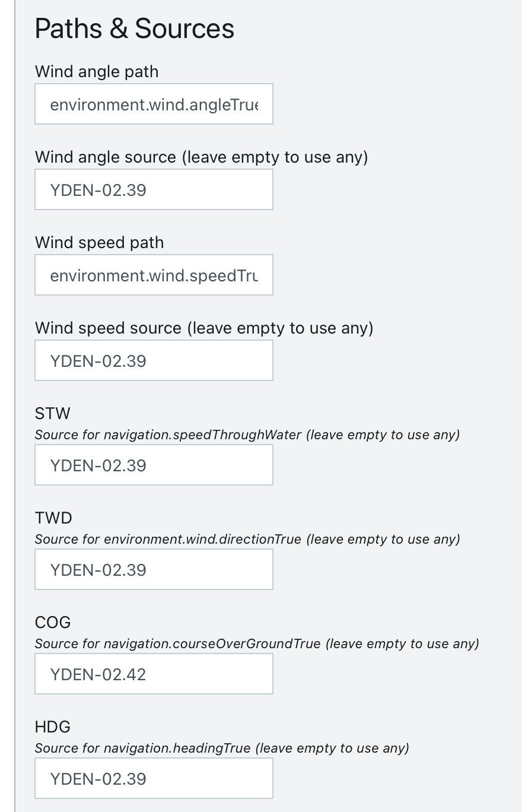Click the HDG label
522x812 pixels.
pos(52,727)
